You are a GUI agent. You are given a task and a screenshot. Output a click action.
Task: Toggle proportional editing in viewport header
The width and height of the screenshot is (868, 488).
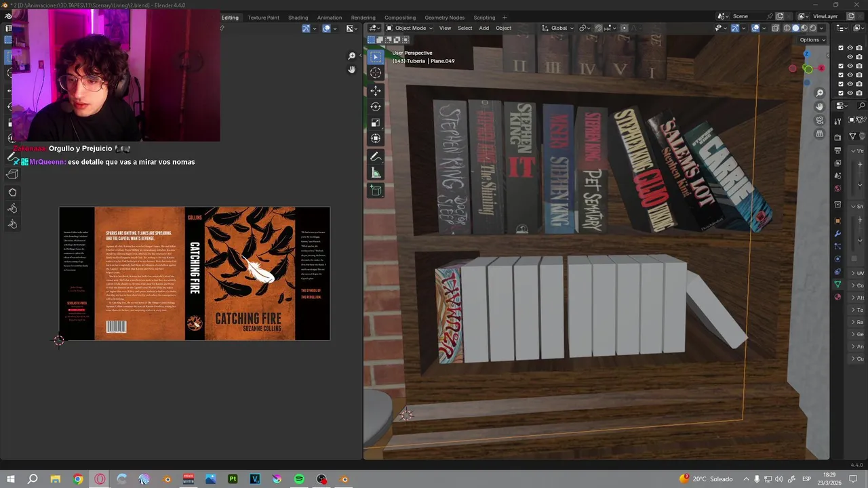[624, 28]
